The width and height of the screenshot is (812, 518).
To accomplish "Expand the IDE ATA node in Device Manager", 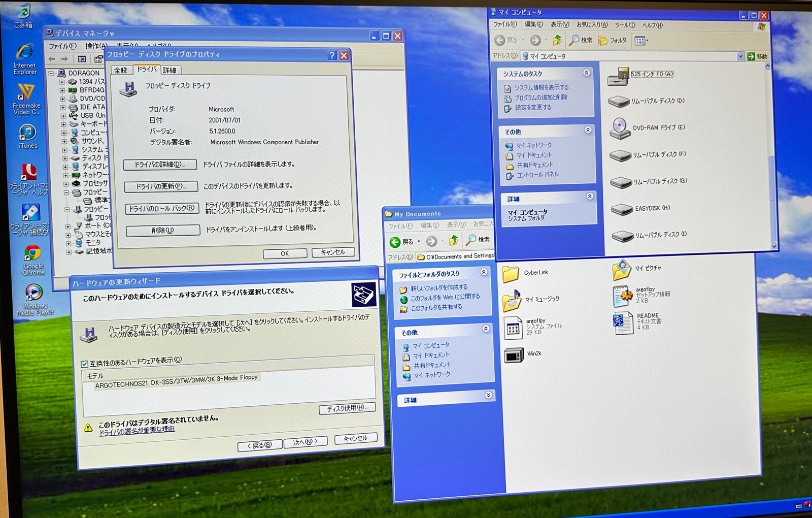I will [62, 107].
